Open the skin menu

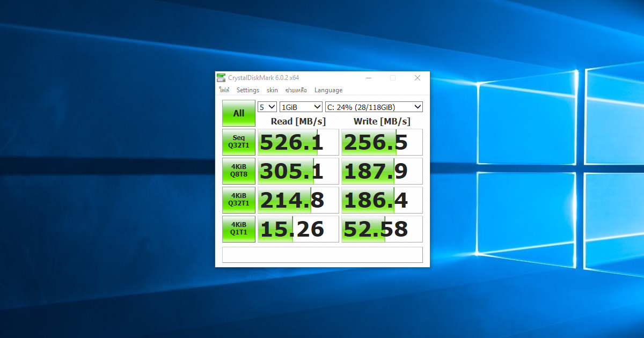(273, 90)
